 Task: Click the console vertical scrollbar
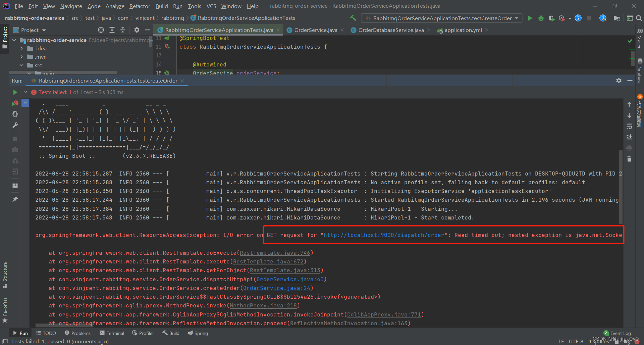(x=621, y=187)
